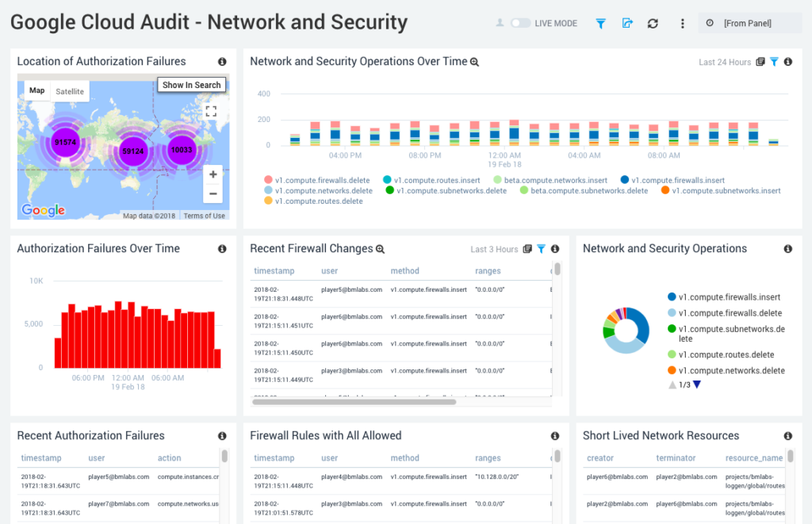Screen dimensions: 812x524
Task: Sort Recent Firewall Changes by user
Action: pos(329,271)
